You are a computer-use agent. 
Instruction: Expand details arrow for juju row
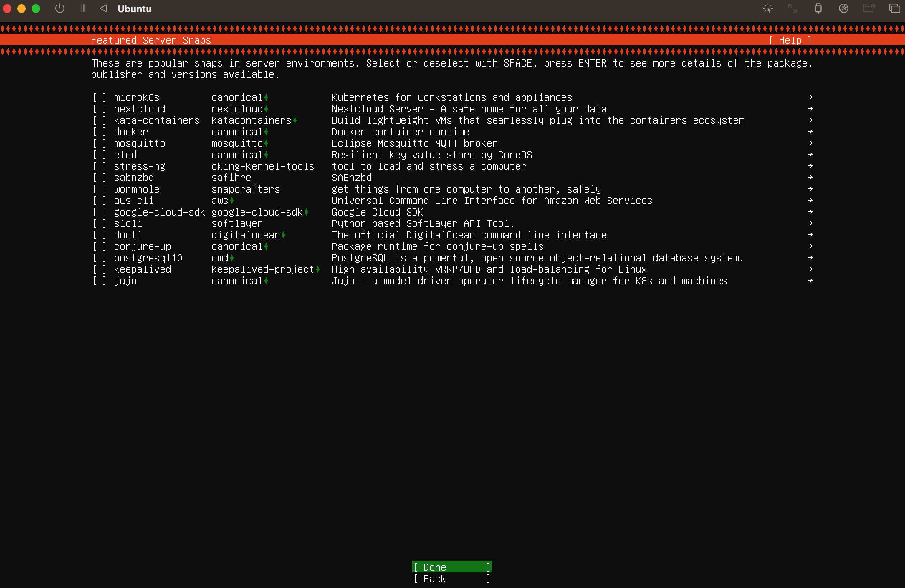(810, 280)
